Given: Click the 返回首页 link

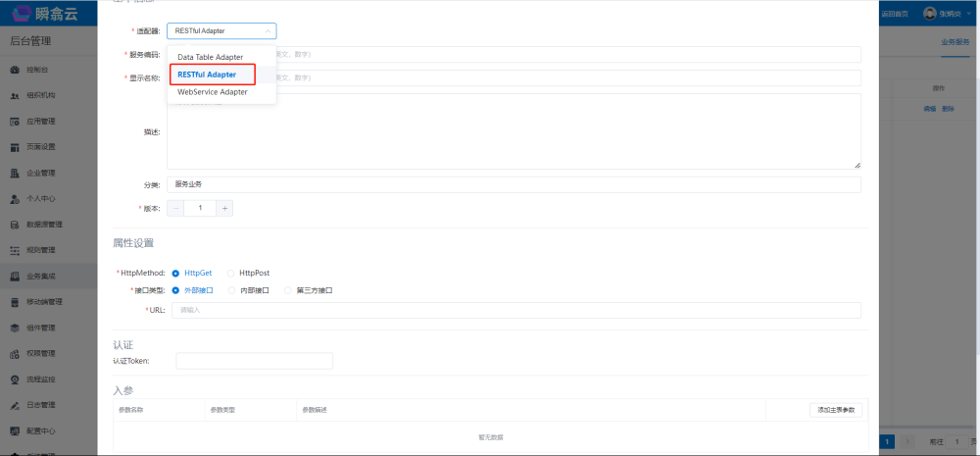Looking at the screenshot, I should coord(895,14).
